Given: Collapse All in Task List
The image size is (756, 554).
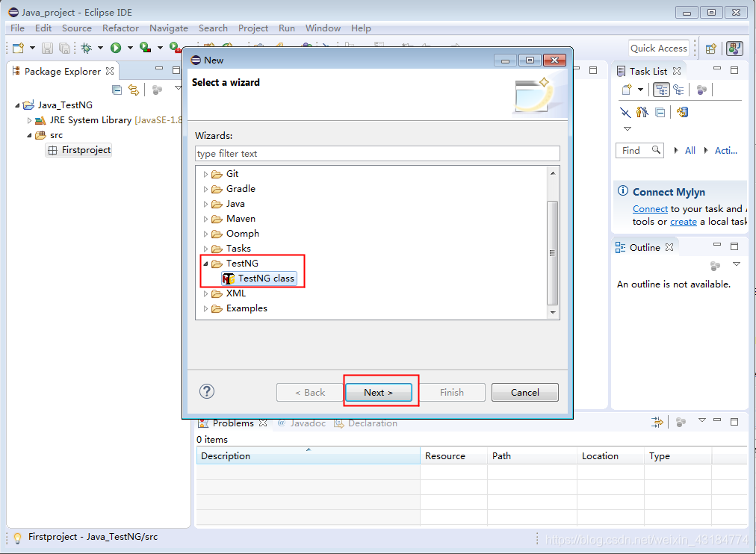Looking at the screenshot, I should (x=660, y=113).
